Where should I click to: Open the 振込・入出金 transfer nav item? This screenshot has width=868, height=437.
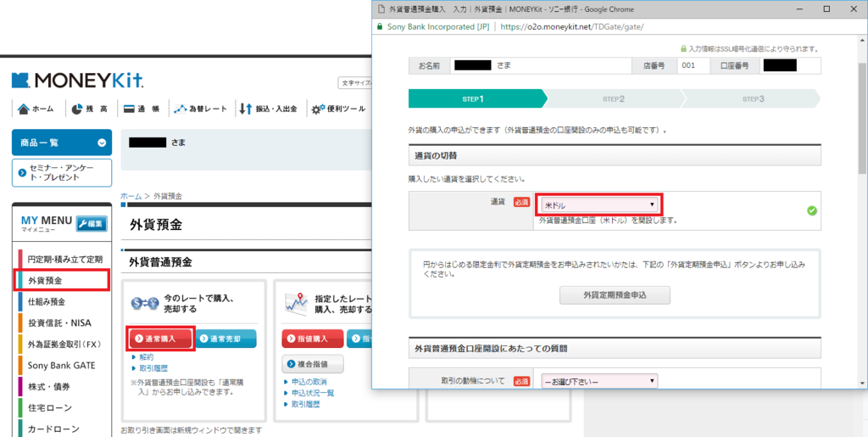click(x=269, y=109)
